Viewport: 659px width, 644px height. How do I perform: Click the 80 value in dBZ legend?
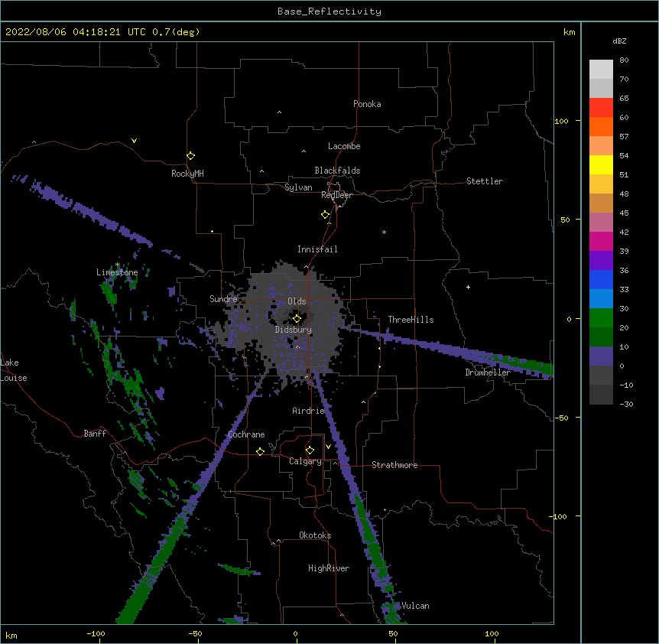[x=624, y=60]
